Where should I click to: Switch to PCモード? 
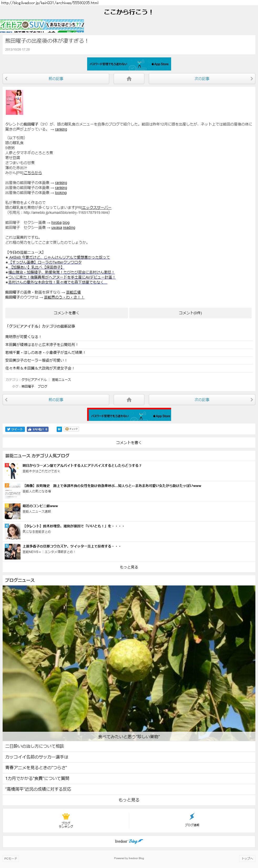11,858
